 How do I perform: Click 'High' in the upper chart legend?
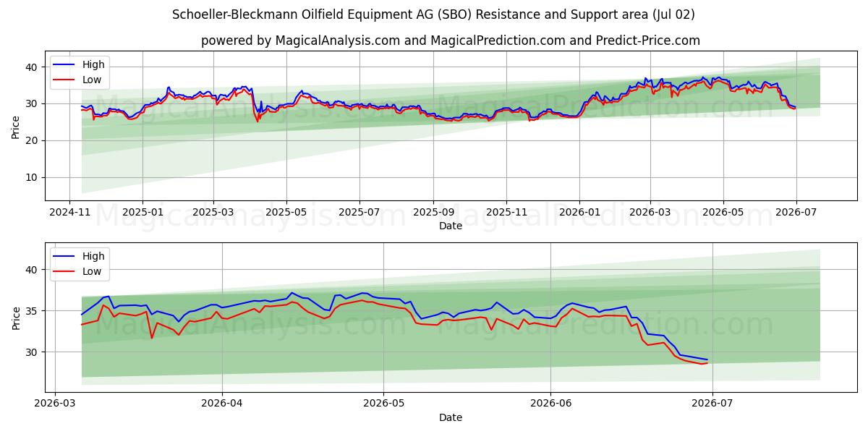point(93,64)
